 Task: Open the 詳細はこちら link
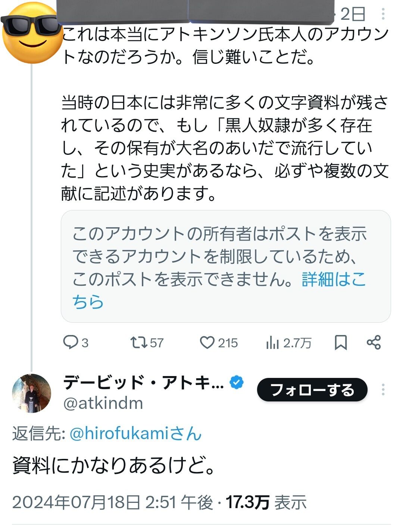pos(219,290)
